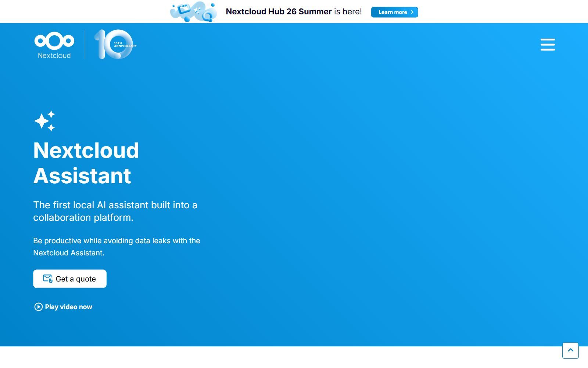Click the Hub 26 Summer banner illustration
Screen dimensions: 588x368
click(193, 12)
